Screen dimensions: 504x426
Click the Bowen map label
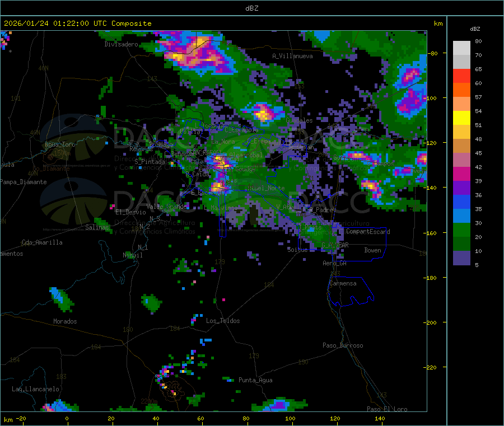pyautogui.click(x=372, y=250)
